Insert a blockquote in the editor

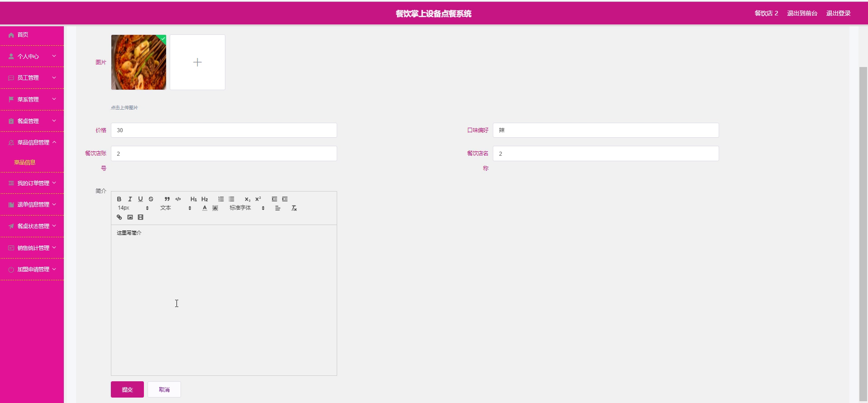167,199
